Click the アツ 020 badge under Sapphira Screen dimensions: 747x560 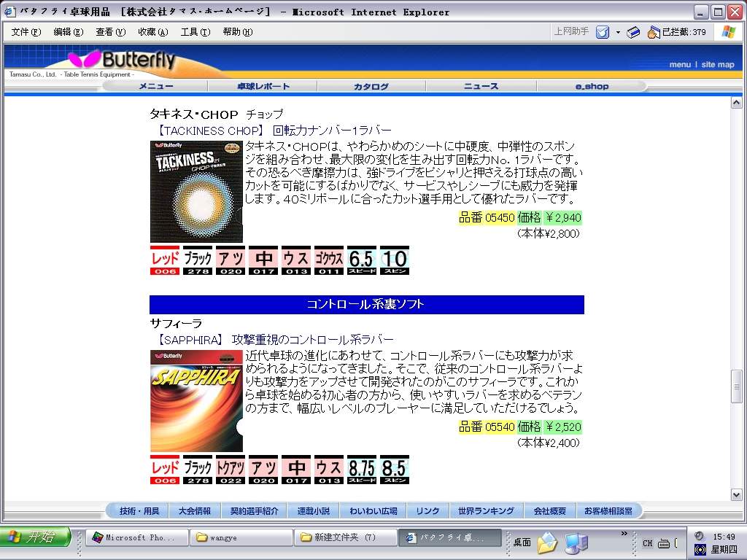263,470
